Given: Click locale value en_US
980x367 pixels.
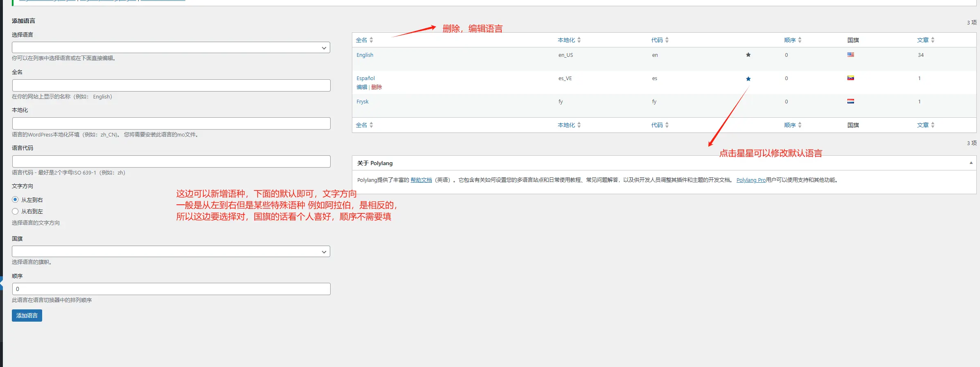Looking at the screenshot, I should pos(565,55).
